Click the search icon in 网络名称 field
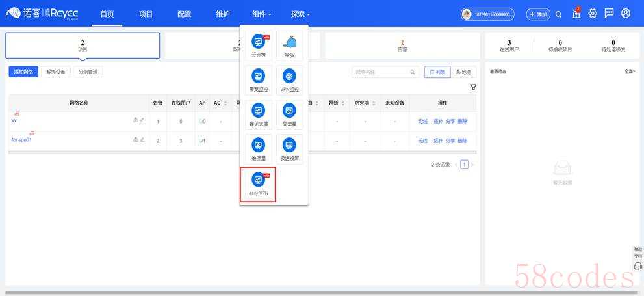Screen dimensions: 644x296 pos(413,72)
